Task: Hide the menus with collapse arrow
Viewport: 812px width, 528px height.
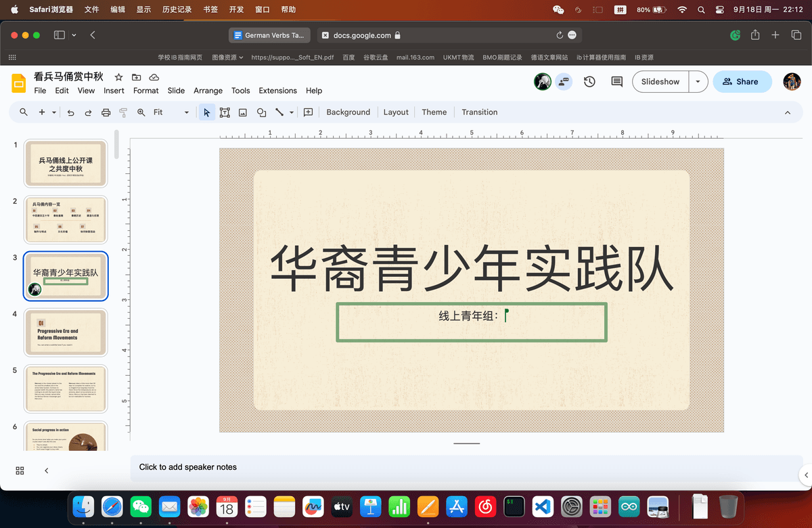Action: click(x=788, y=112)
